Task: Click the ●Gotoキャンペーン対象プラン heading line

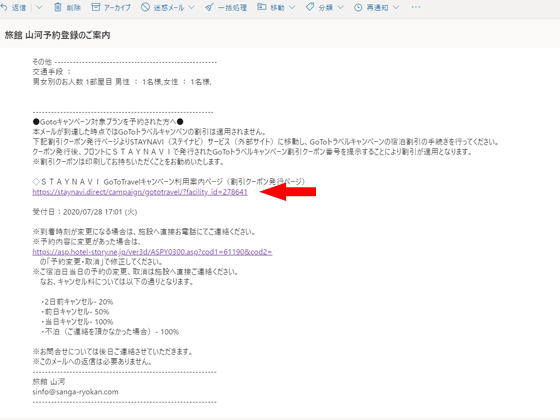Action: [x=108, y=122]
